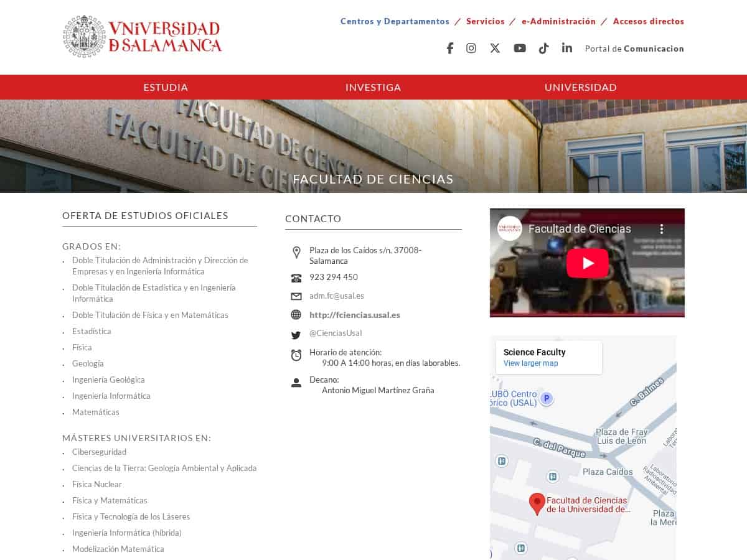747x560 pixels.
Task: Open e-Administración in the top navigation
Action: [x=559, y=21]
